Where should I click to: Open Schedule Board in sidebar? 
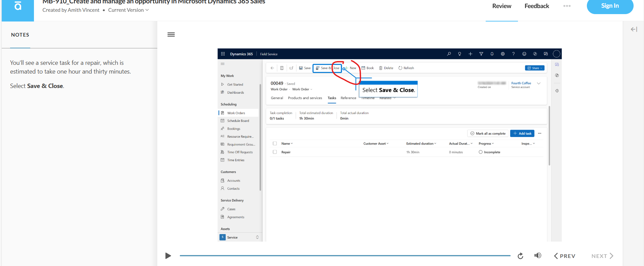tap(238, 121)
